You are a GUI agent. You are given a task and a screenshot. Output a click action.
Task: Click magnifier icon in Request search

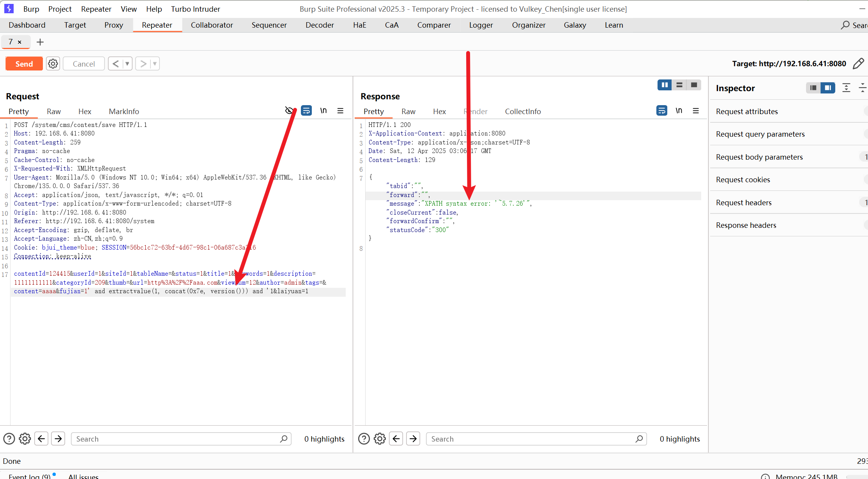[x=284, y=439]
